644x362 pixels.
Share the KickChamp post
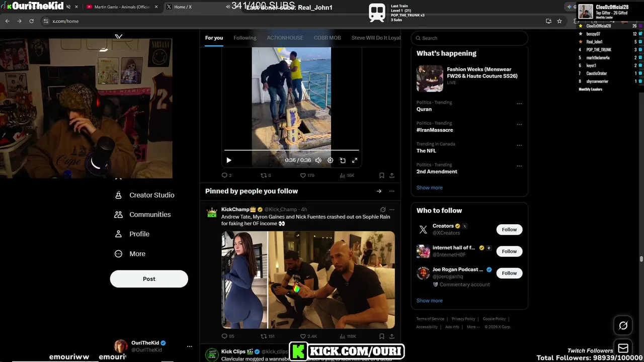[x=392, y=336]
